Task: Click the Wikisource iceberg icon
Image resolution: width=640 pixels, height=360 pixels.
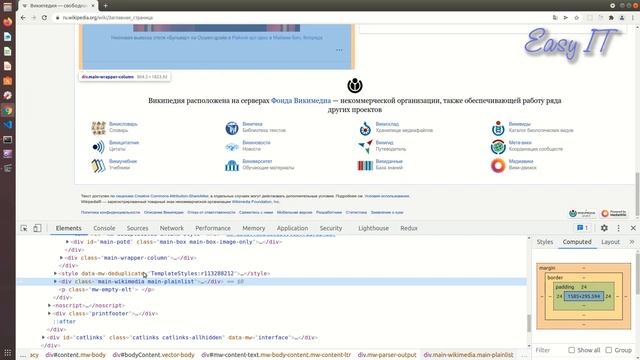Action: pyautogui.click(x=232, y=128)
